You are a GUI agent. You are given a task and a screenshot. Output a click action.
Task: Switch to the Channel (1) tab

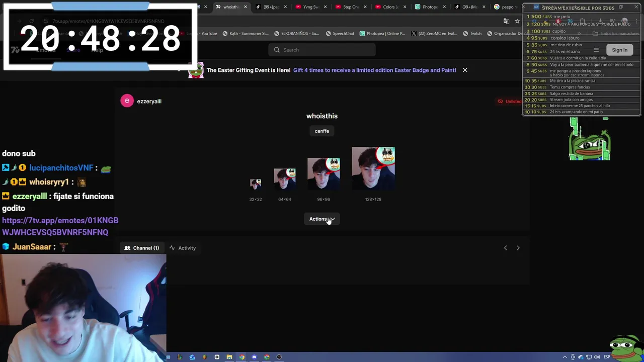(x=141, y=248)
